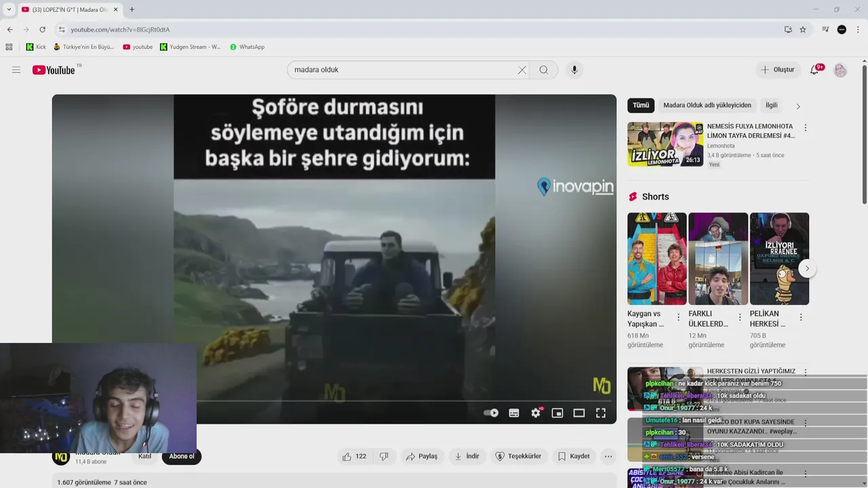The image size is (868, 488).
Task: Go to YouTube home via logo
Action: pos(54,70)
